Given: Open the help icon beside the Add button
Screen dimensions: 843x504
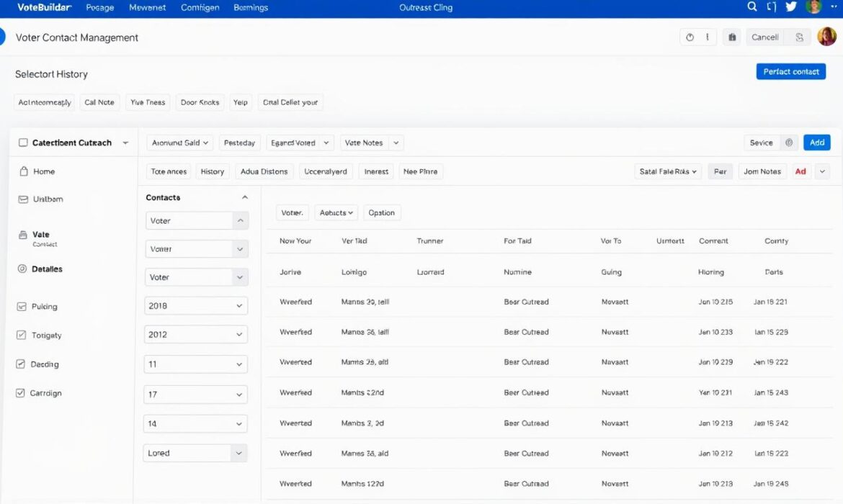Looking at the screenshot, I should pyautogui.click(x=788, y=142).
